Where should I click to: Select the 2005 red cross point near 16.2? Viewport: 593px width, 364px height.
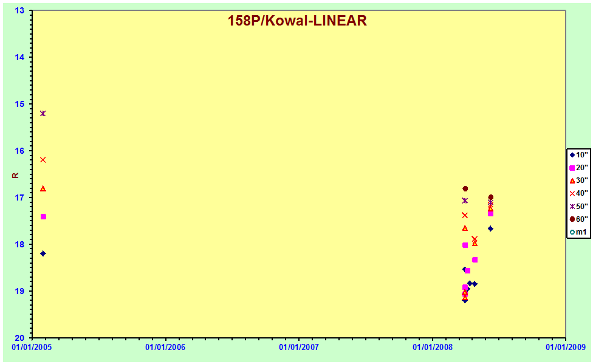point(43,160)
